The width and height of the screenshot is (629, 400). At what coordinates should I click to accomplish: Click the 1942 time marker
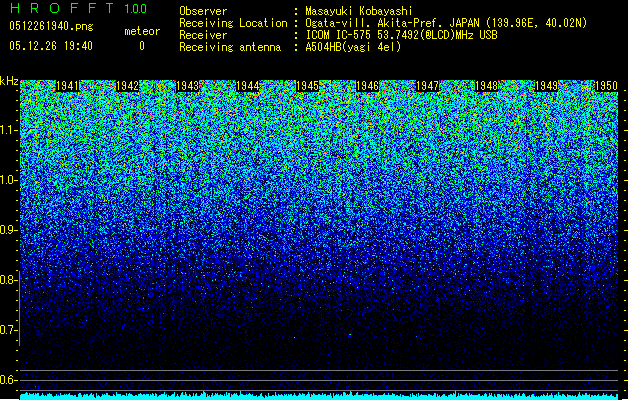click(x=128, y=86)
